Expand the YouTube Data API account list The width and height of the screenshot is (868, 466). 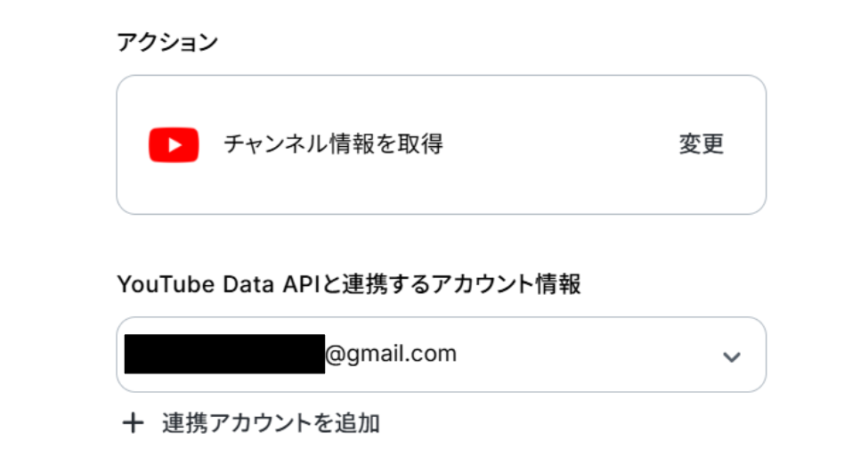(x=731, y=356)
